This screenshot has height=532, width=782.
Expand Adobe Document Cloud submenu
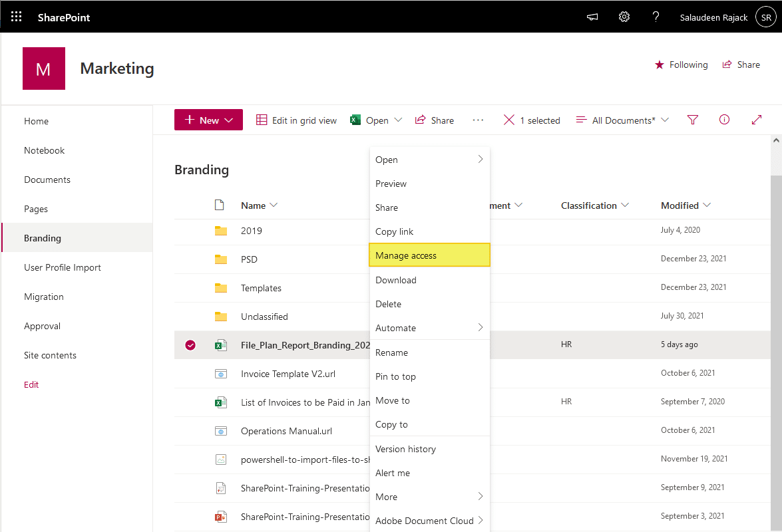coord(429,521)
